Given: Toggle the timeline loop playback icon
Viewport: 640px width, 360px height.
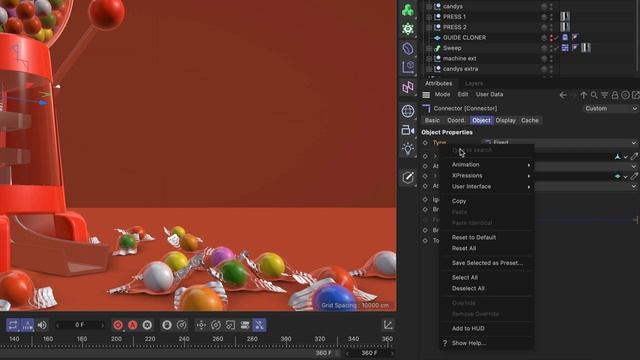Looking at the screenshot, I should click(x=13, y=325).
